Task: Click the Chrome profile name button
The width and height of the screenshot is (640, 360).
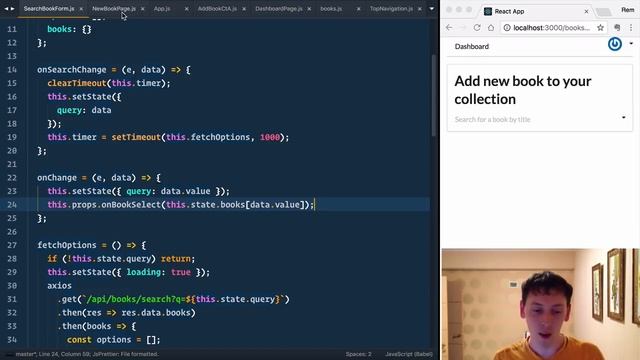Action: (628, 9)
